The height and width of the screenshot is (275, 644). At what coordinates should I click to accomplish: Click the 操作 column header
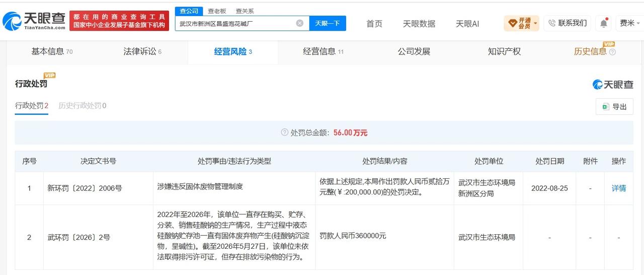619,161
